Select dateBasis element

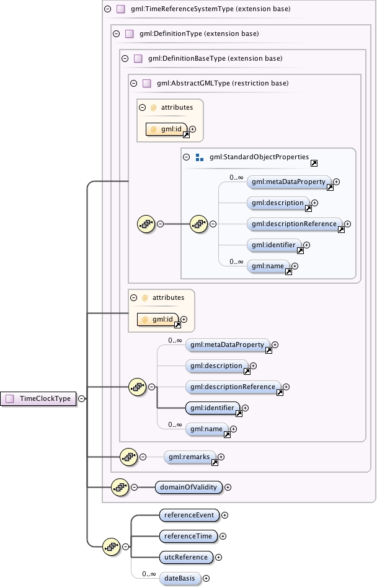coord(180,579)
